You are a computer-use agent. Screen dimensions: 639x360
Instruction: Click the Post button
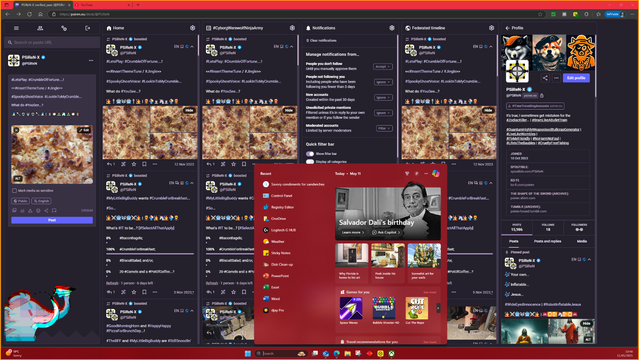coord(52,220)
